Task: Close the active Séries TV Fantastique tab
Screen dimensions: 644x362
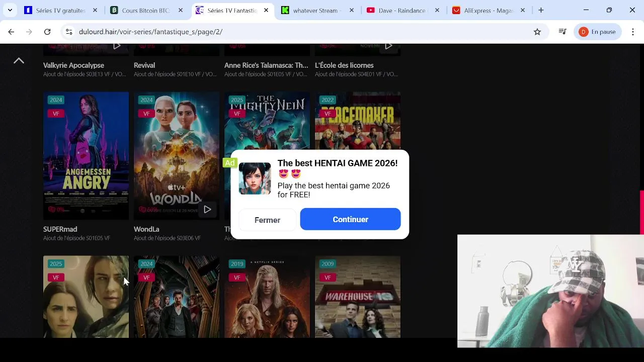Action: (266, 10)
